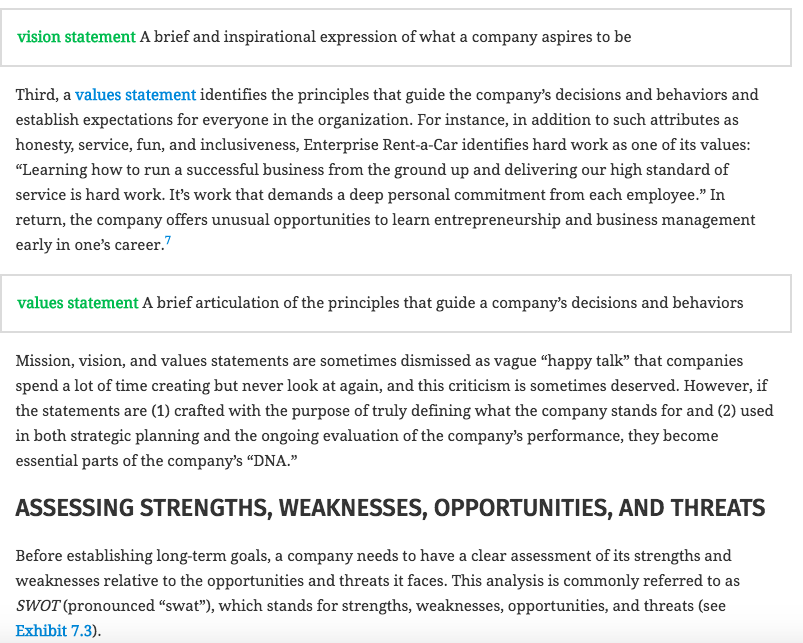Open footnote 7 superscript link
Image resolution: width=803 pixels, height=643 pixels.
click(x=167, y=241)
